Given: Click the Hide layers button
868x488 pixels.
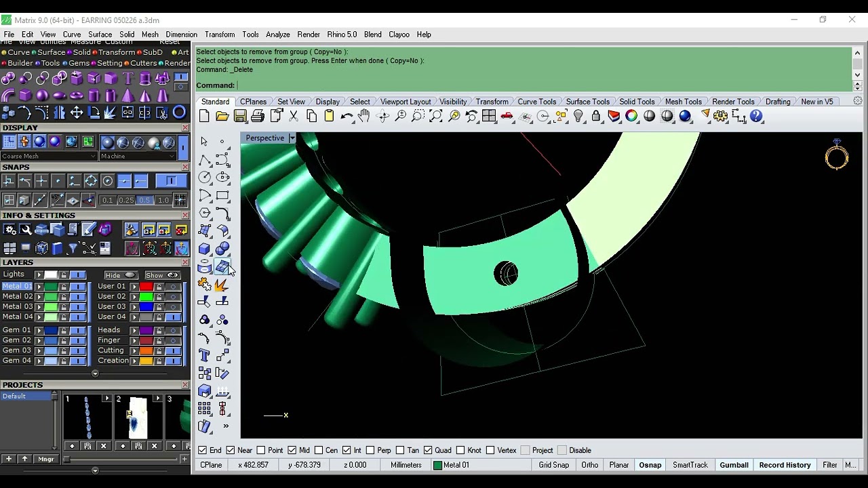Looking at the screenshot, I should coord(121,275).
